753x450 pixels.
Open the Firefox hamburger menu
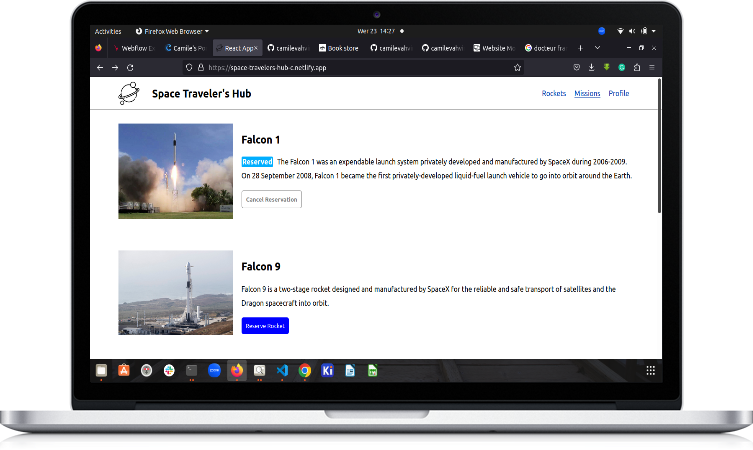[652, 68]
